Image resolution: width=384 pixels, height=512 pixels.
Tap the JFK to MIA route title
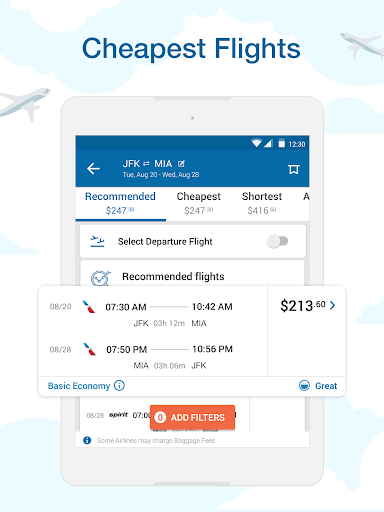coord(147,164)
